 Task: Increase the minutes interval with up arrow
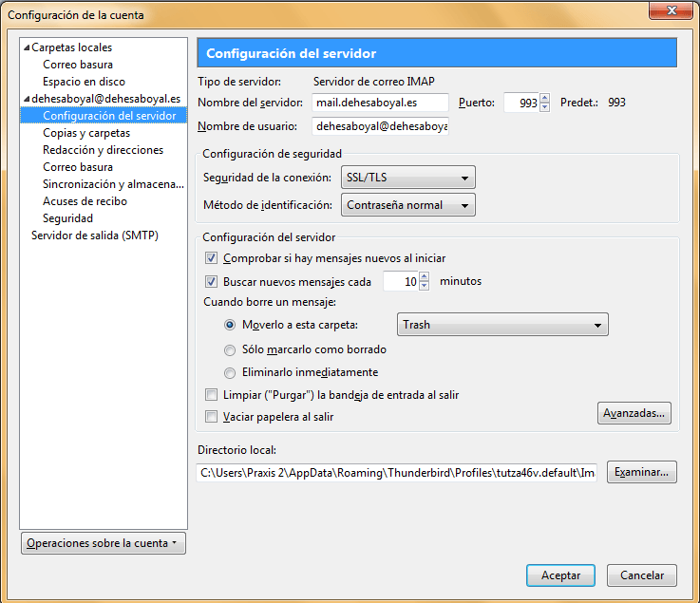pos(425,277)
